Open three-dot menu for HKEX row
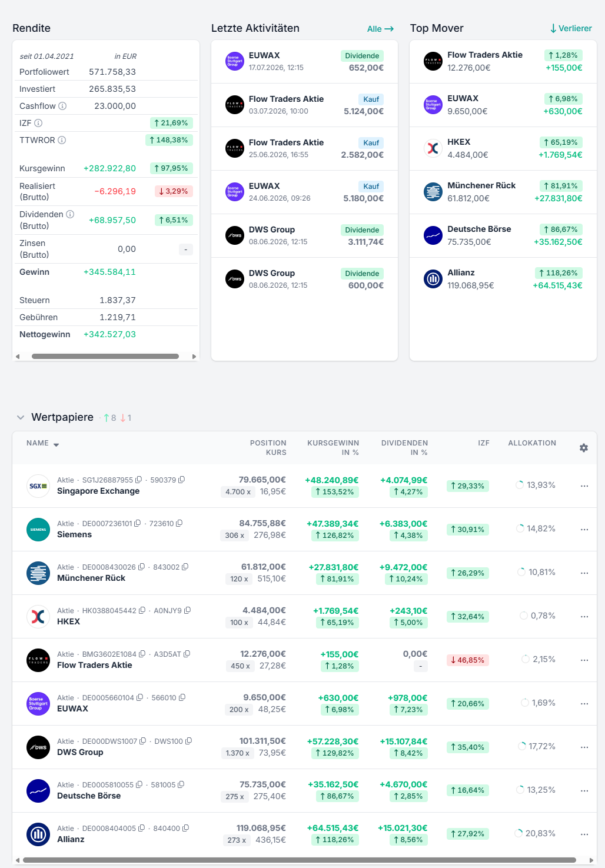Screen dimensions: 605x868 pyautogui.click(x=584, y=616)
